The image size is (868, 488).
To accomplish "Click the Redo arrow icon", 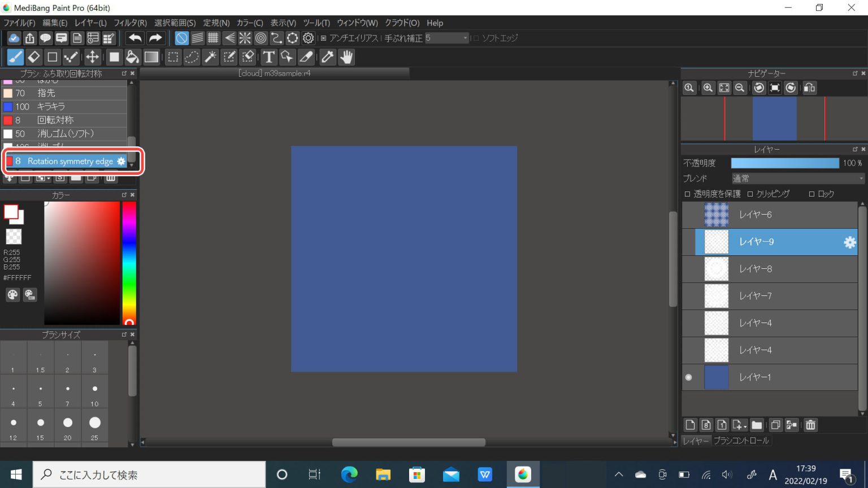I will (x=155, y=38).
